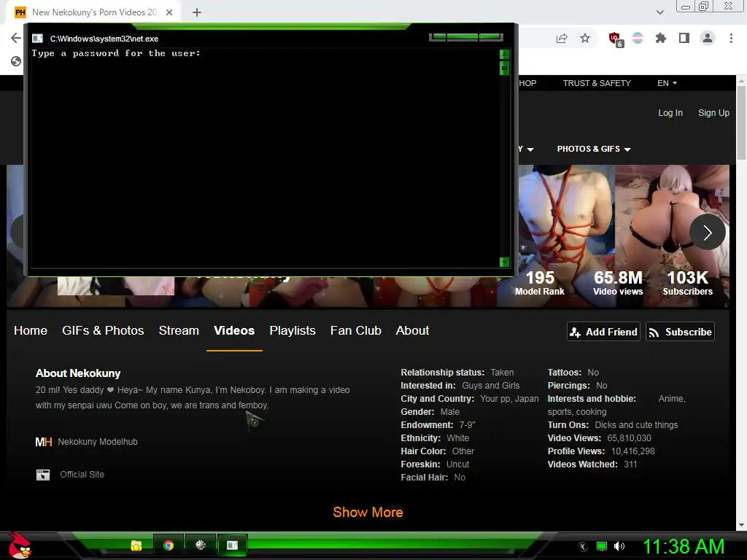Click the About Nekokuny heading

click(78, 373)
